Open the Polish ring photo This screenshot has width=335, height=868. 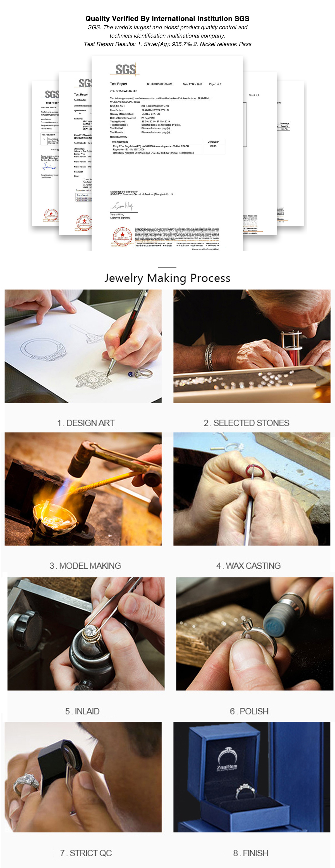(x=255, y=634)
